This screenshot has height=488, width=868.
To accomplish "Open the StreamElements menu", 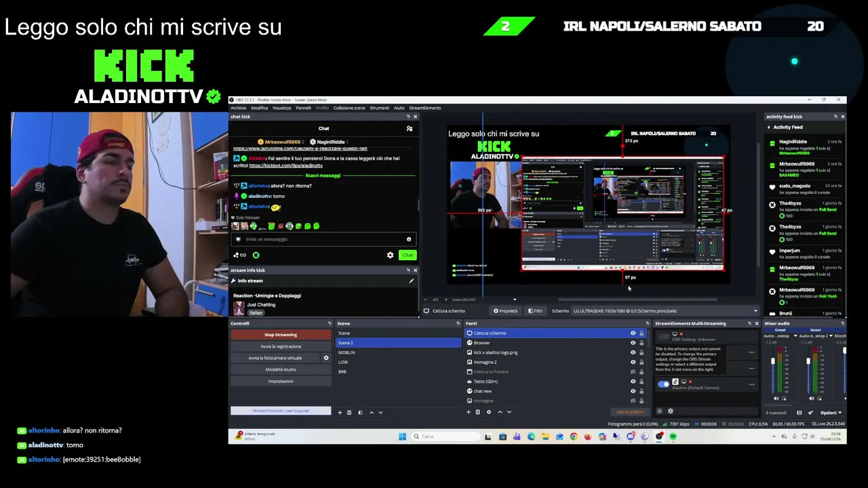I will [425, 108].
